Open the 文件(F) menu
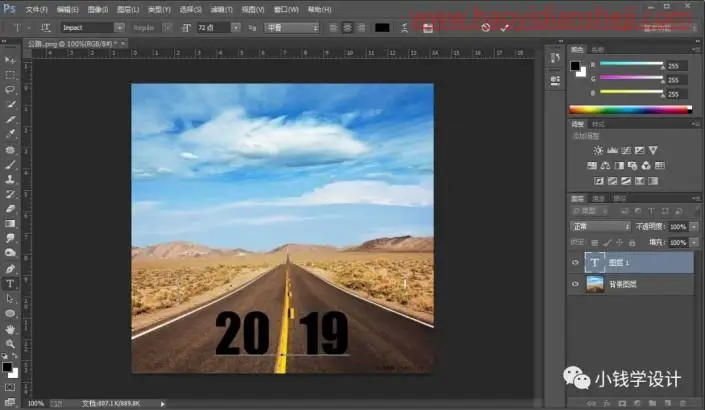The width and height of the screenshot is (705, 410). tap(36, 9)
